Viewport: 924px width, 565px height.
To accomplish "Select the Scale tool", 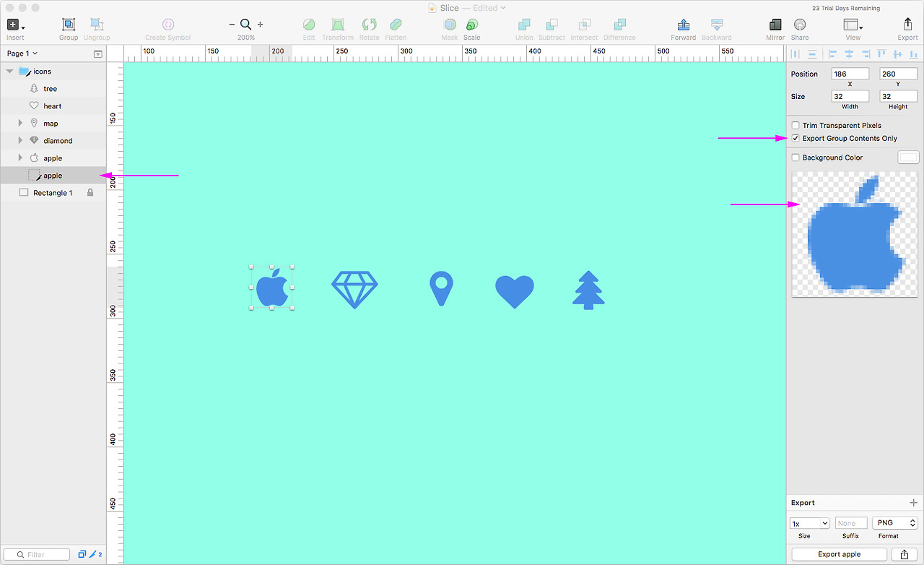I will tap(472, 25).
